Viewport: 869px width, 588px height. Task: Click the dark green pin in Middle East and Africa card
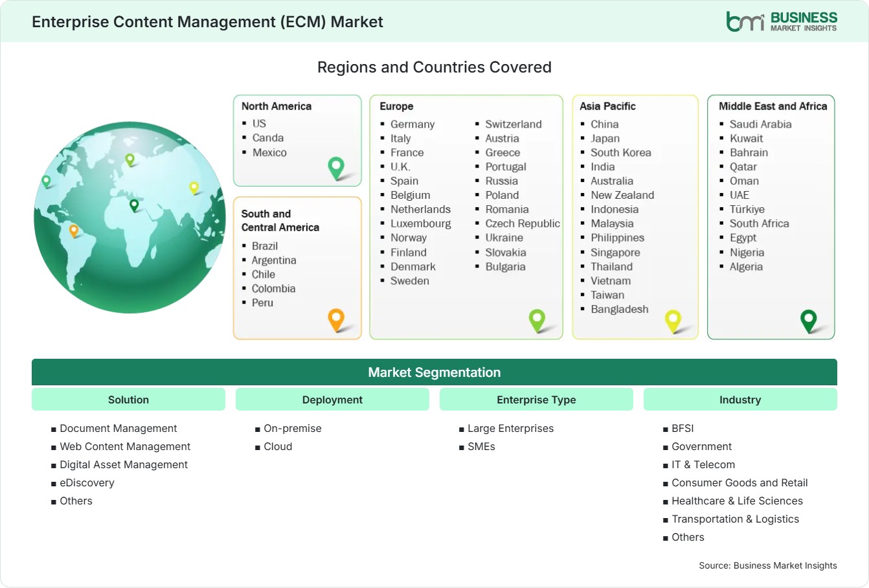(x=809, y=321)
